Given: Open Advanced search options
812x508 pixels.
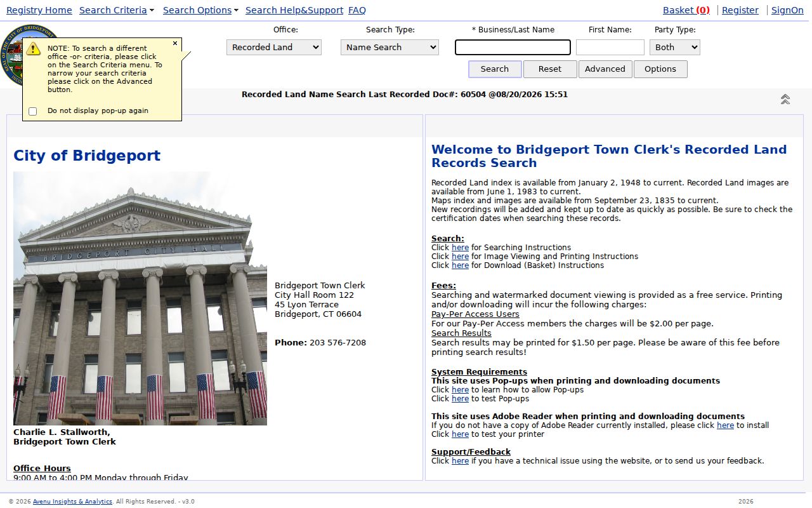Looking at the screenshot, I should pos(605,69).
